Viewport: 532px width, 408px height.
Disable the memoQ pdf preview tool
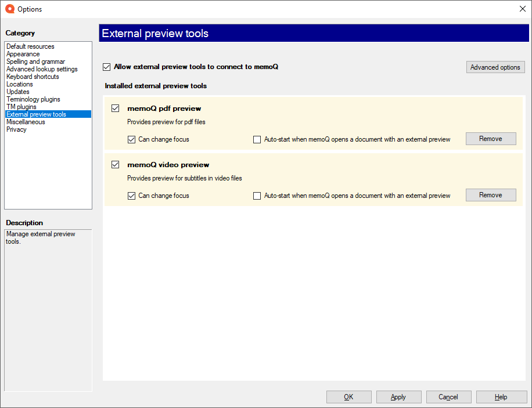[115, 109]
